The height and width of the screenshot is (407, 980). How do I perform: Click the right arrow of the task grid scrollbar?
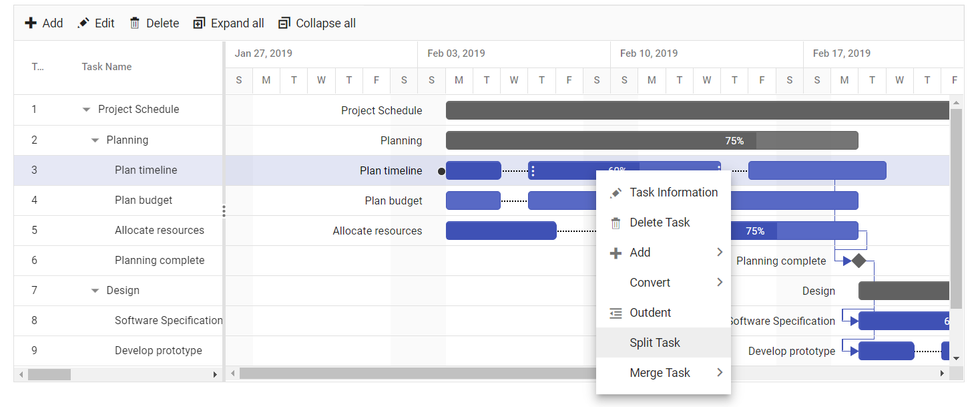pyautogui.click(x=215, y=374)
